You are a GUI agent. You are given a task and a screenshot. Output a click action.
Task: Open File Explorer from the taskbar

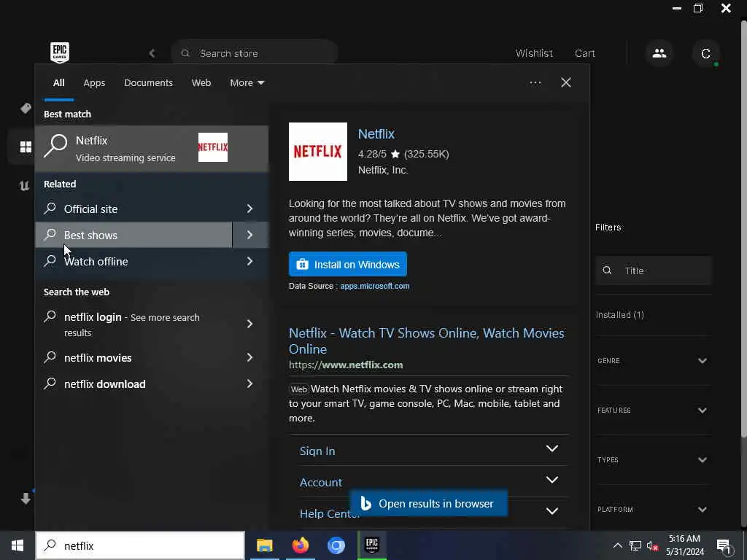(x=264, y=545)
